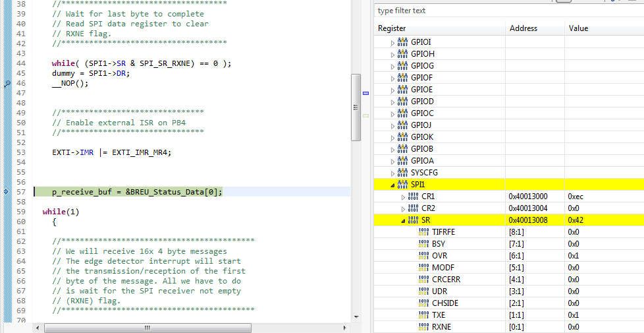Screen dimensions: 644x333
Task: Select the SR value 0x42 cell
Action: pyautogui.click(x=604, y=220)
